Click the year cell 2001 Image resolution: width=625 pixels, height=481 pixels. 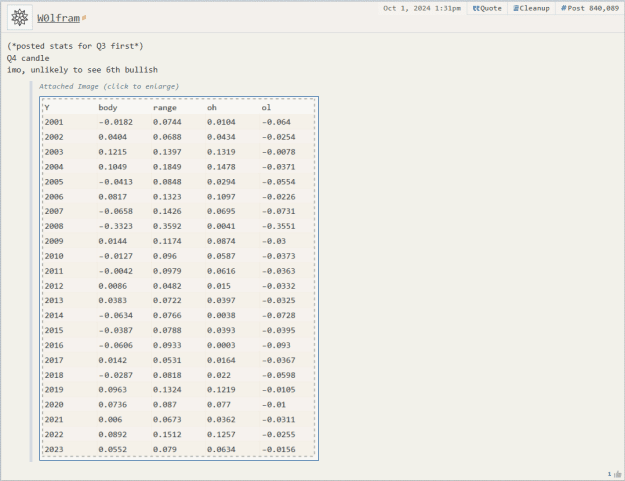[x=54, y=122]
